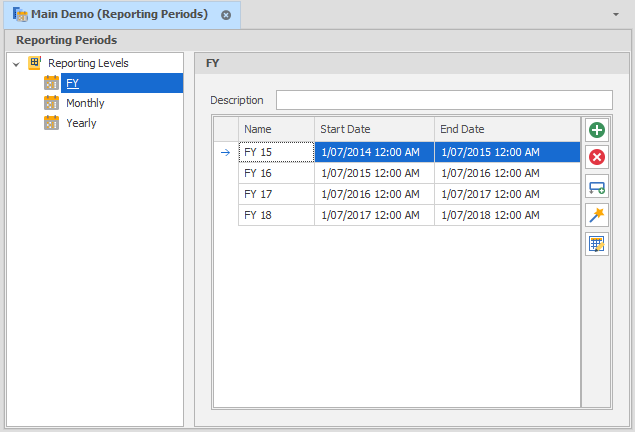635x432 pixels.
Task: Click the green add period button
Action: tap(597, 130)
